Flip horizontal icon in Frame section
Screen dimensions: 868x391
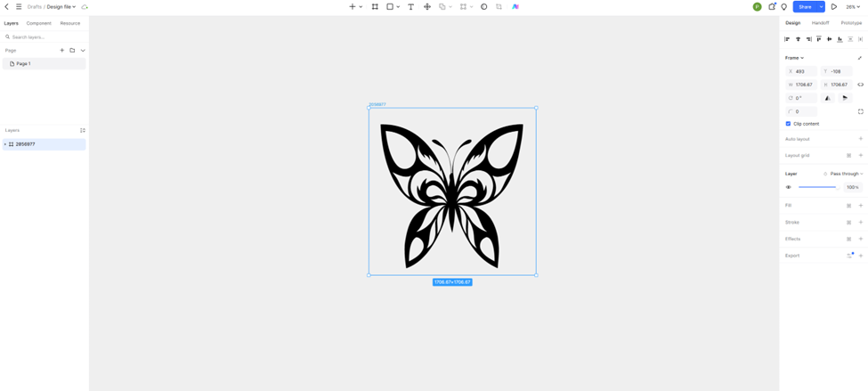[x=827, y=98]
